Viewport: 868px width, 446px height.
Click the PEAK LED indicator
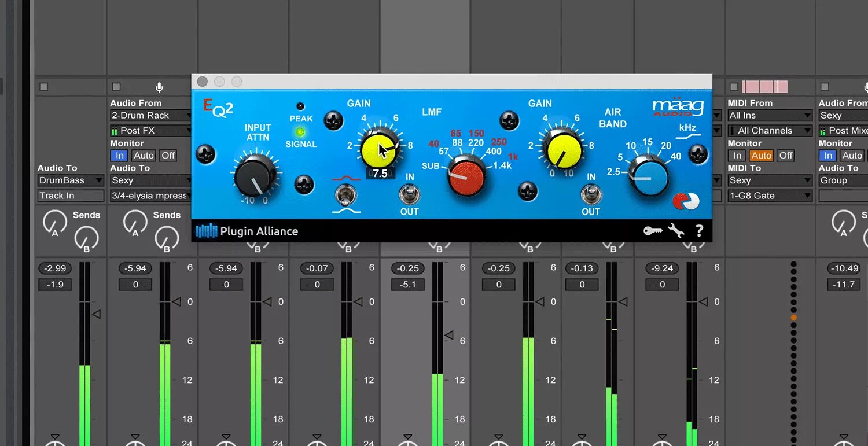[x=300, y=106]
